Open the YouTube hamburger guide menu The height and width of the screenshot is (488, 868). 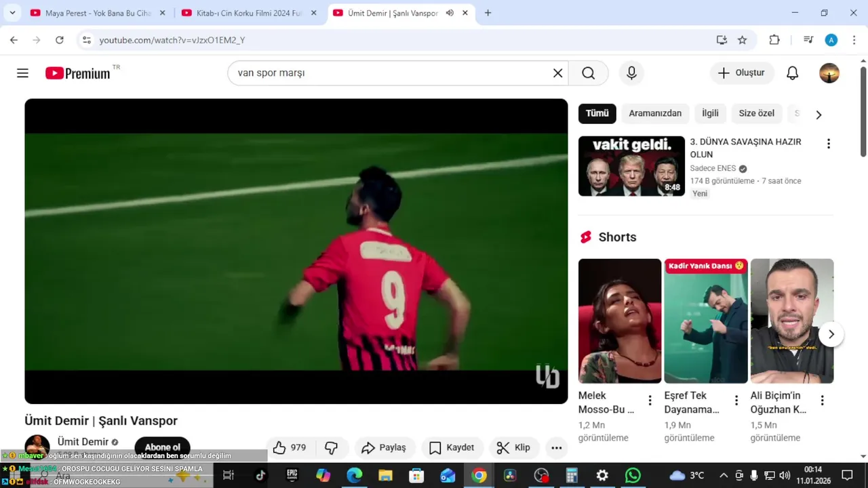[22, 73]
